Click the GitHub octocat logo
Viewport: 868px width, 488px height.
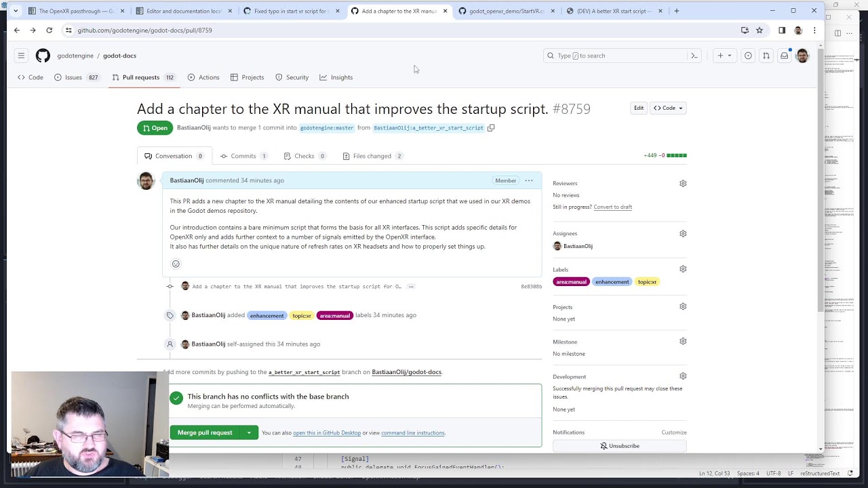coord(43,56)
